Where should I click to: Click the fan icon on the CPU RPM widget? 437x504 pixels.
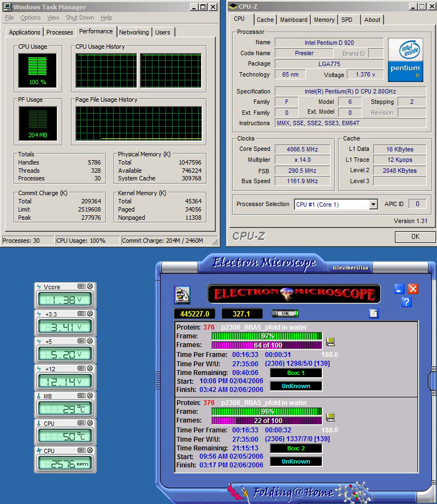click(39, 450)
